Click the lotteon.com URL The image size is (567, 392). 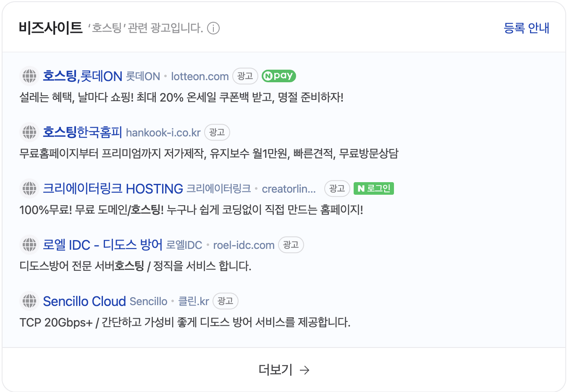pyautogui.click(x=200, y=76)
